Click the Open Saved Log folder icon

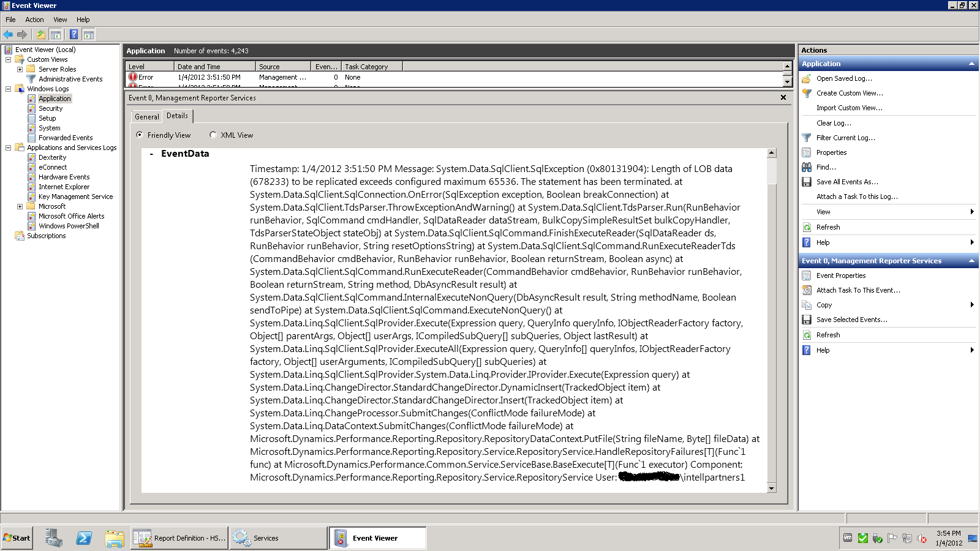pos(807,78)
